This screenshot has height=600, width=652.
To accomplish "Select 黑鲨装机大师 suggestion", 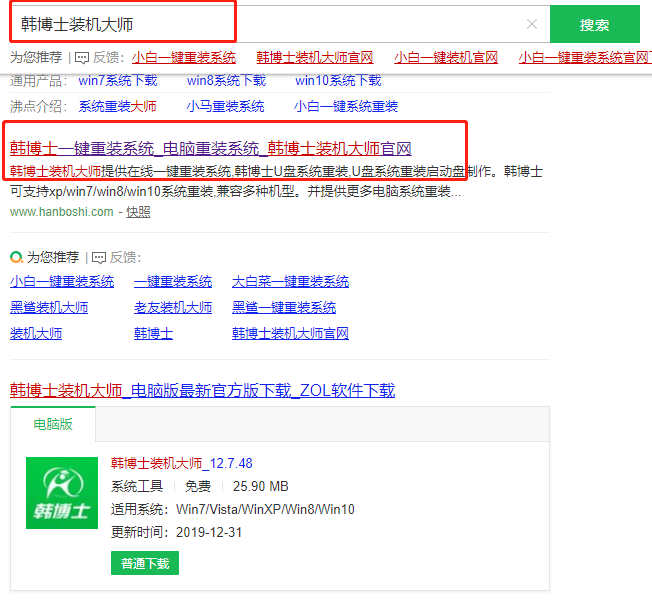I will tap(49, 308).
